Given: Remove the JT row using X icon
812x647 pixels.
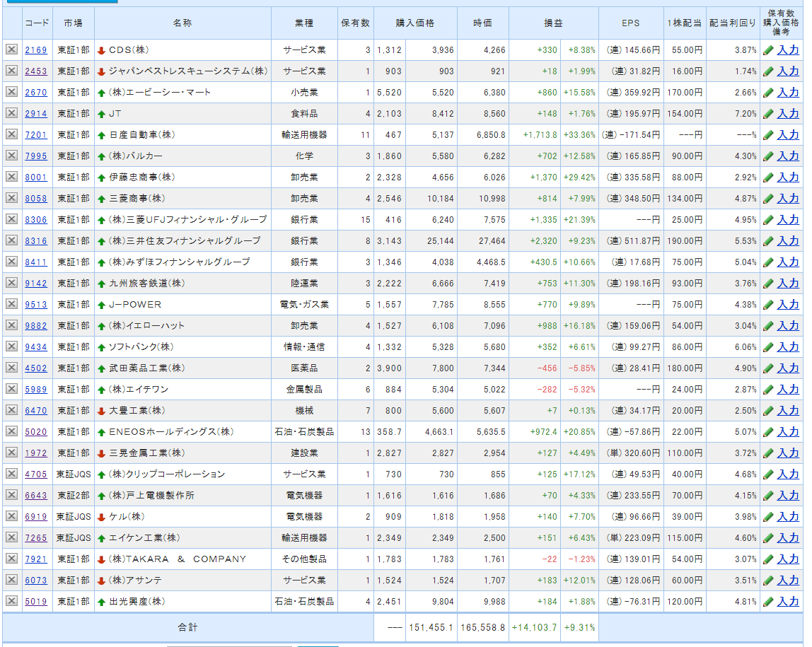Looking at the screenshot, I should (x=11, y=113).
